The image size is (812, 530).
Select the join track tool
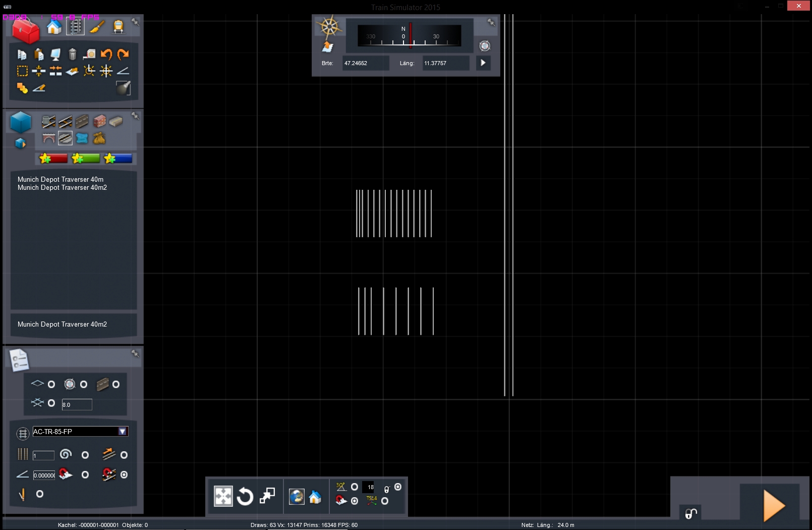click(55, 71)
